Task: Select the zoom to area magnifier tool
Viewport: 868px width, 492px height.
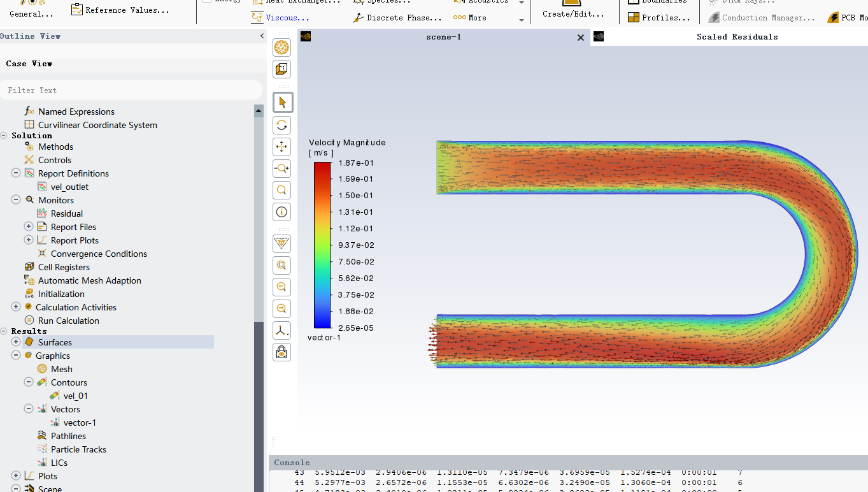Action: point(281,190)
